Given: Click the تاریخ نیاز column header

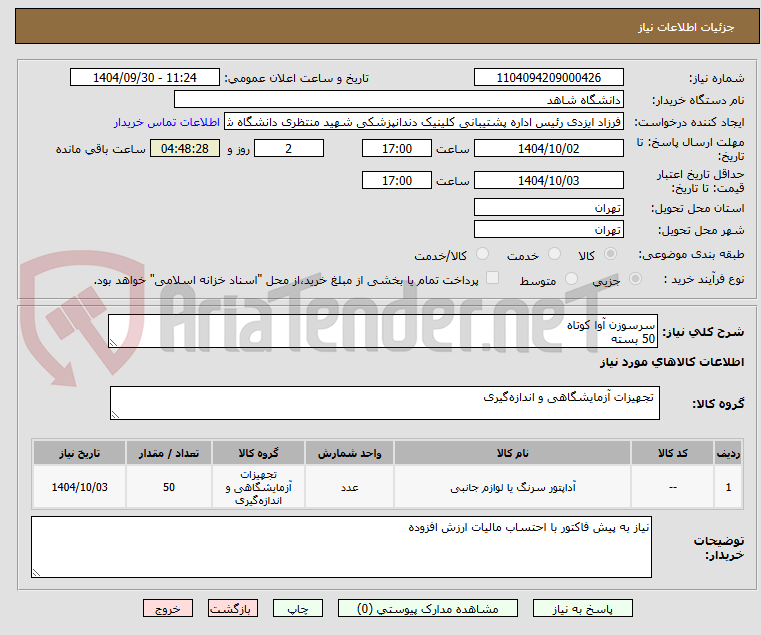Looking at the screenshot, I should 80,453.
